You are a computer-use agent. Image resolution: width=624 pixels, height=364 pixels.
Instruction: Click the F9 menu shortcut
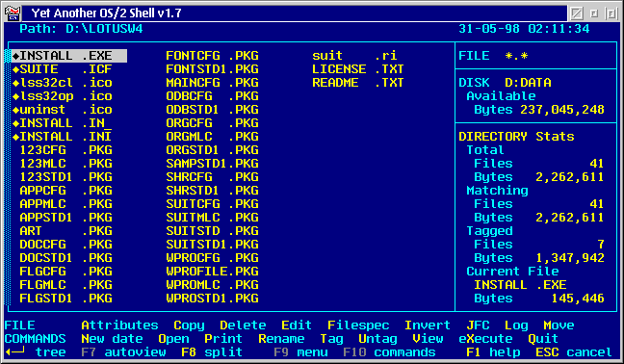coord(300,352)
